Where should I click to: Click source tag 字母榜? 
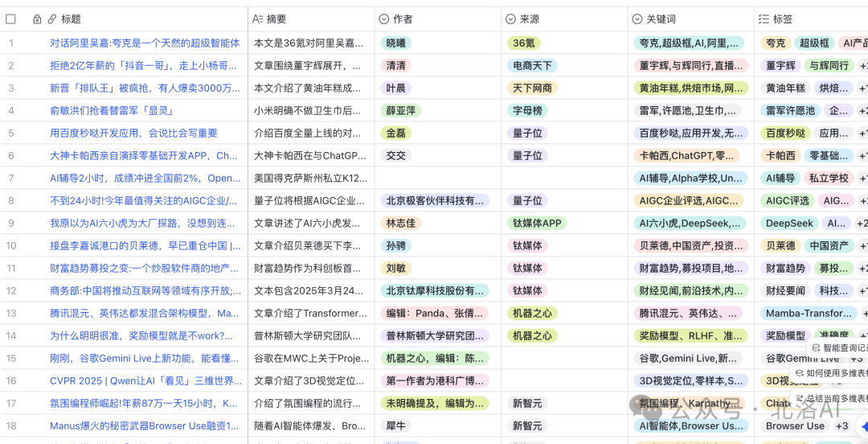[527, 111]
